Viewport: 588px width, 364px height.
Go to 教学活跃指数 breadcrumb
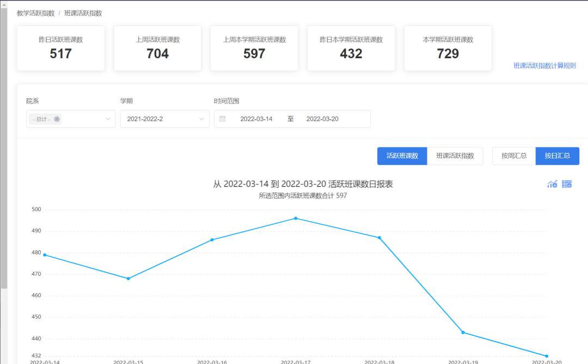35,13
